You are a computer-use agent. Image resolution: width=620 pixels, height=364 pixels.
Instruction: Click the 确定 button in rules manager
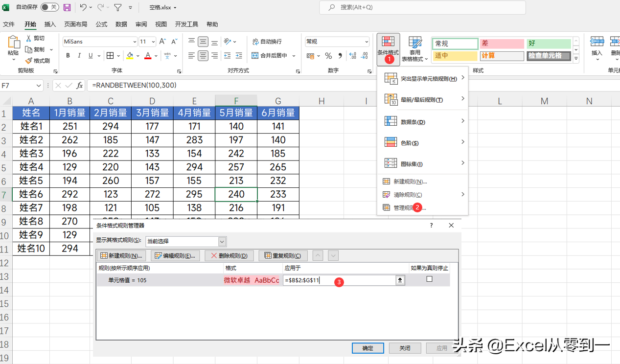pyautogui.click(x=367, y=348)
